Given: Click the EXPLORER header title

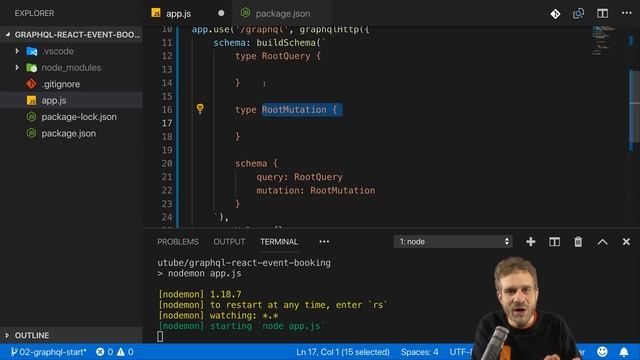Looking at the screenshot, I should pos(34,13).
